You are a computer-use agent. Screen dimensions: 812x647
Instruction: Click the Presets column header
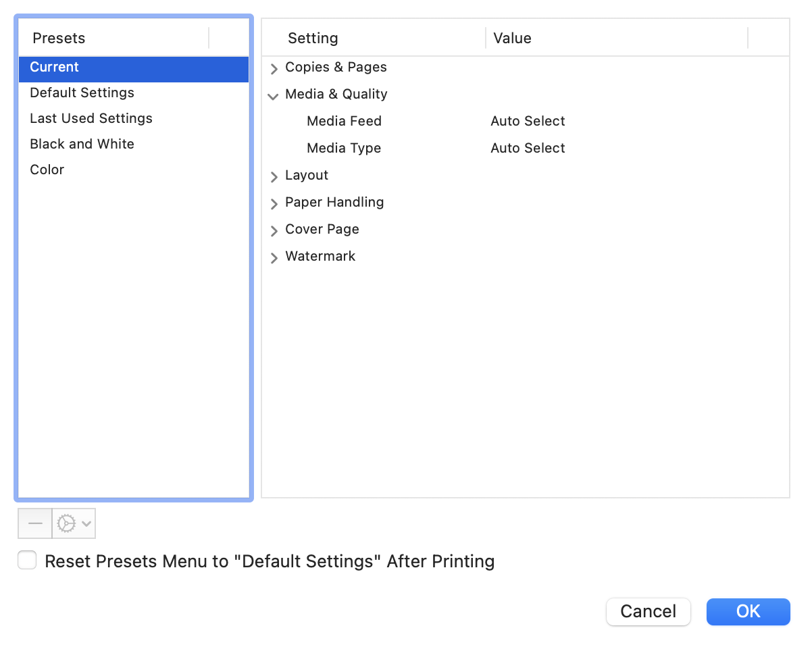pos(59,38)
